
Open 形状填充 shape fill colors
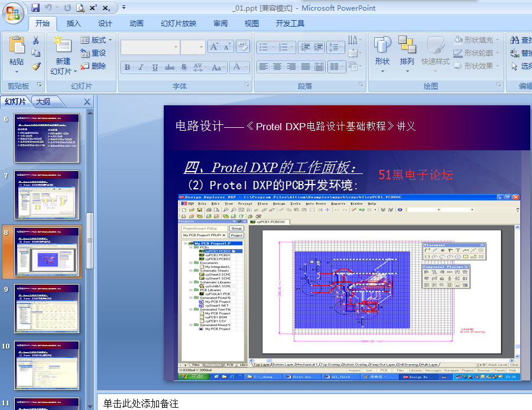(476, 40)
